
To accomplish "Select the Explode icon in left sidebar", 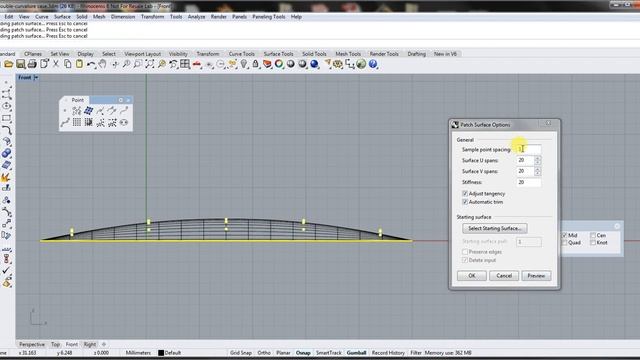I will [x=5, y=178].
